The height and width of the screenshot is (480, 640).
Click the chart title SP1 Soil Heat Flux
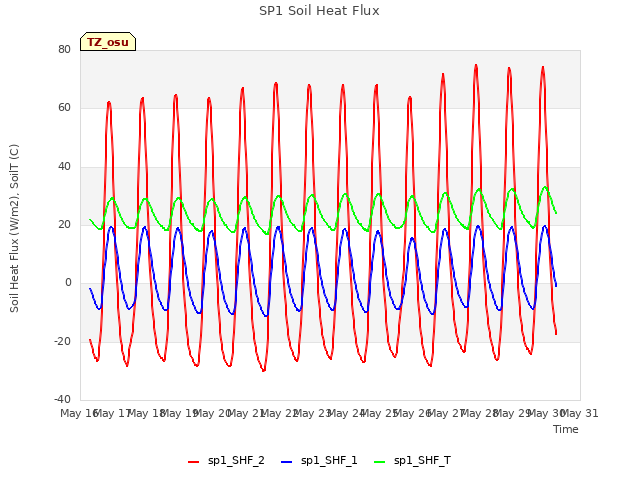coord(319,11)
